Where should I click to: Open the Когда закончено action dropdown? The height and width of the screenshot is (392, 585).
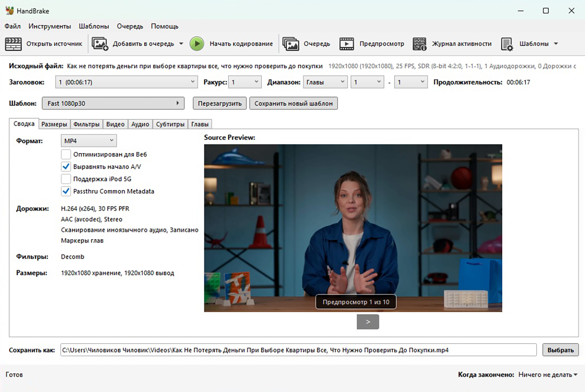click(x=548, y=374)
